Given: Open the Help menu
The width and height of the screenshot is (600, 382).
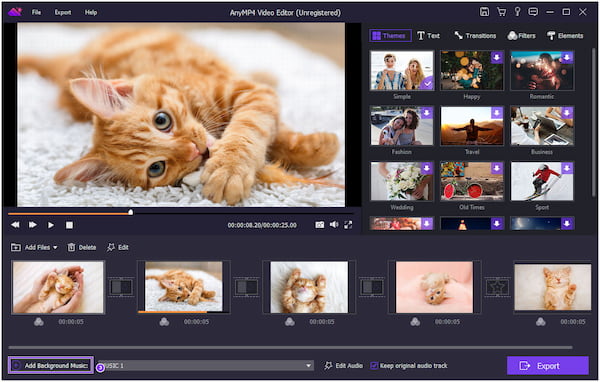Looking at the screenshot, I should point(91,12).
